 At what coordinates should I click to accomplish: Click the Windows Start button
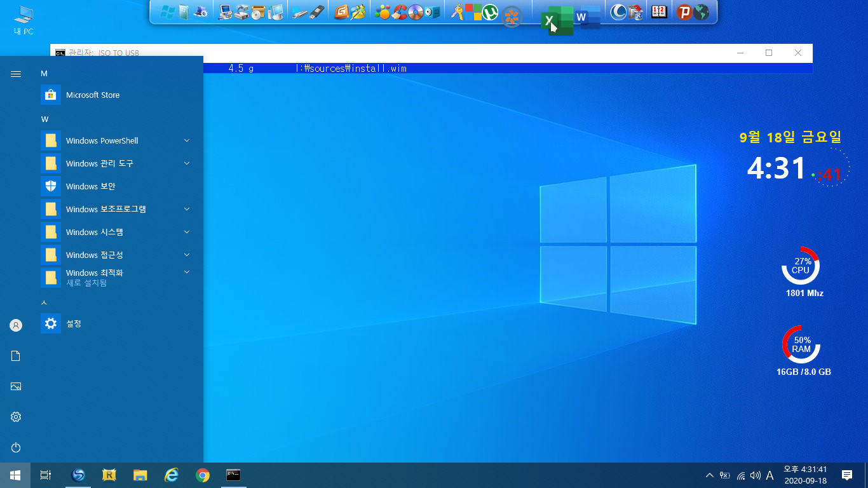click(15, 475)
